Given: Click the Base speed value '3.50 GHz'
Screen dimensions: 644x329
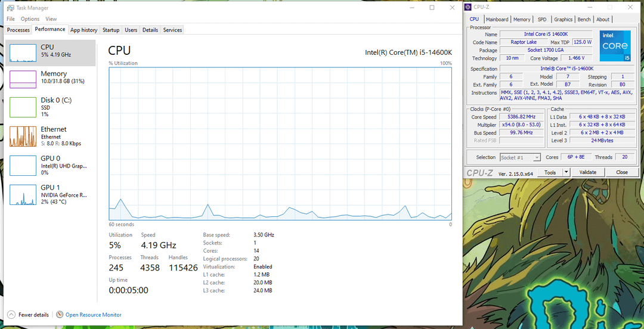Looking at the screenshot, I should point(264,235).
